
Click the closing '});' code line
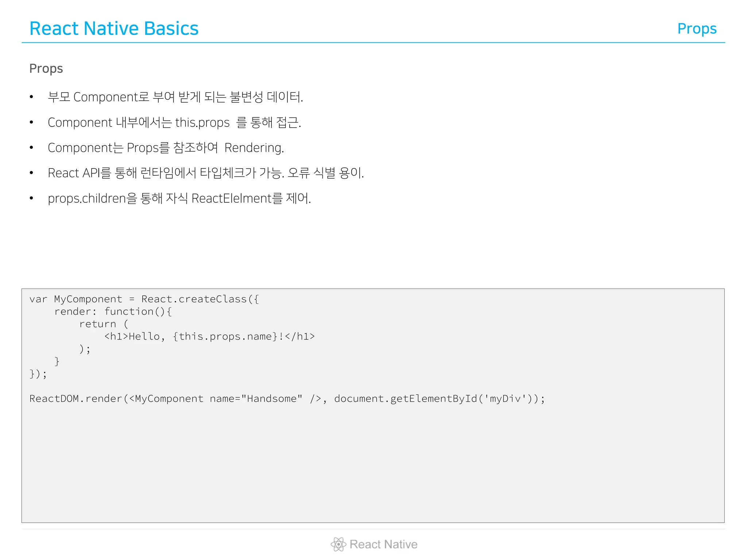38,374
